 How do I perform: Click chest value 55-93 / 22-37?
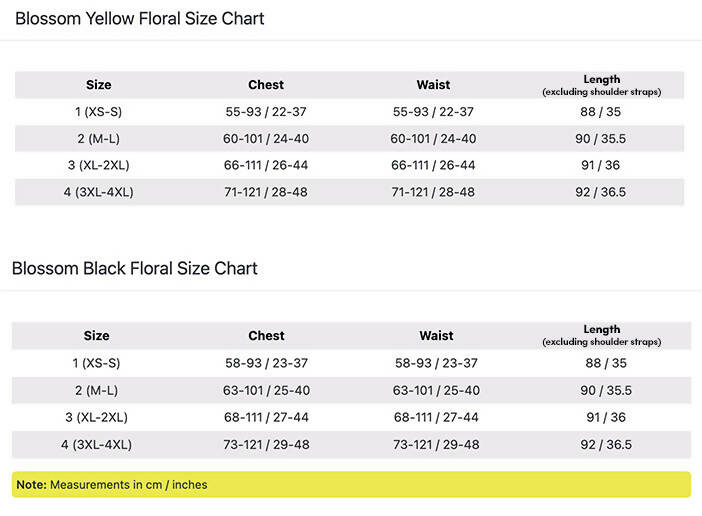point(266,112)
